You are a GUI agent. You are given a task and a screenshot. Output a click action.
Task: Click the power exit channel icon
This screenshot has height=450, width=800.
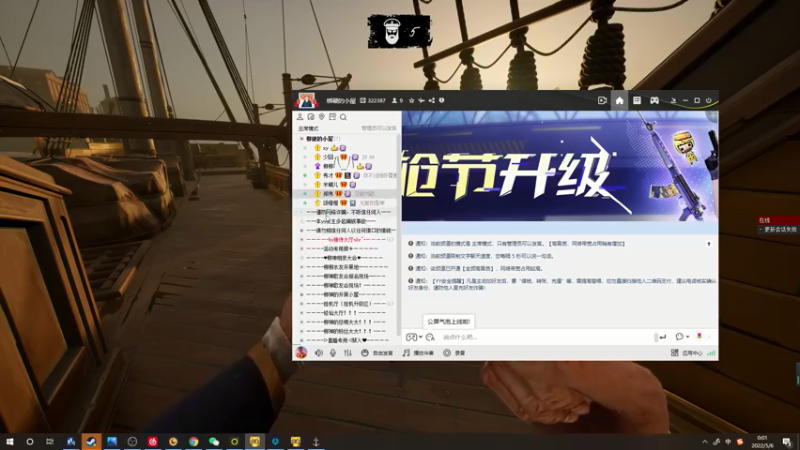(709, 101)
